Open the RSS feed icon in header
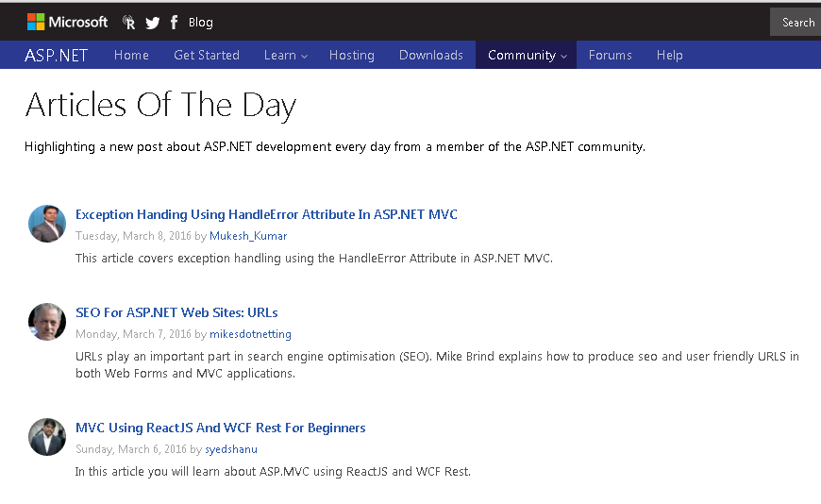 (128, 23)
